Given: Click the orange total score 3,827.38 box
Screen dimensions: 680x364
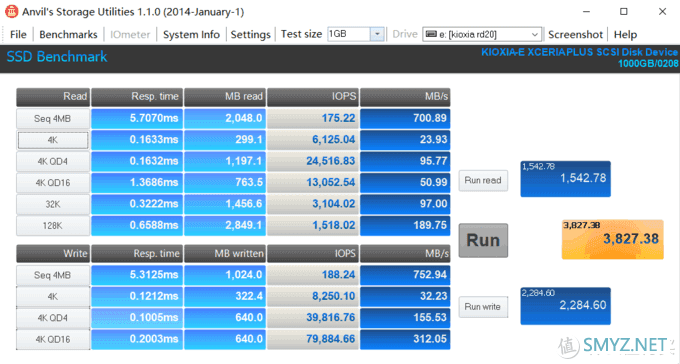Looking at the screenshot, I should click(x=612, y=239).
